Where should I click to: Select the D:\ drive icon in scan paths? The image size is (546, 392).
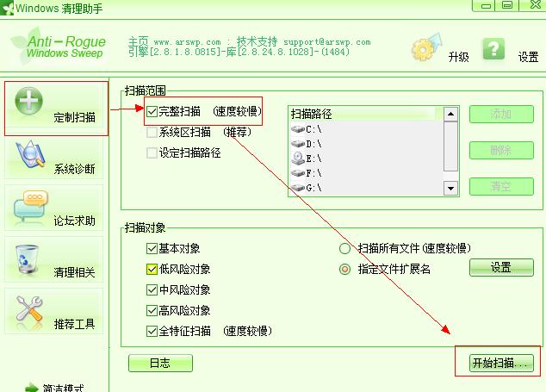tap(298, 144)
